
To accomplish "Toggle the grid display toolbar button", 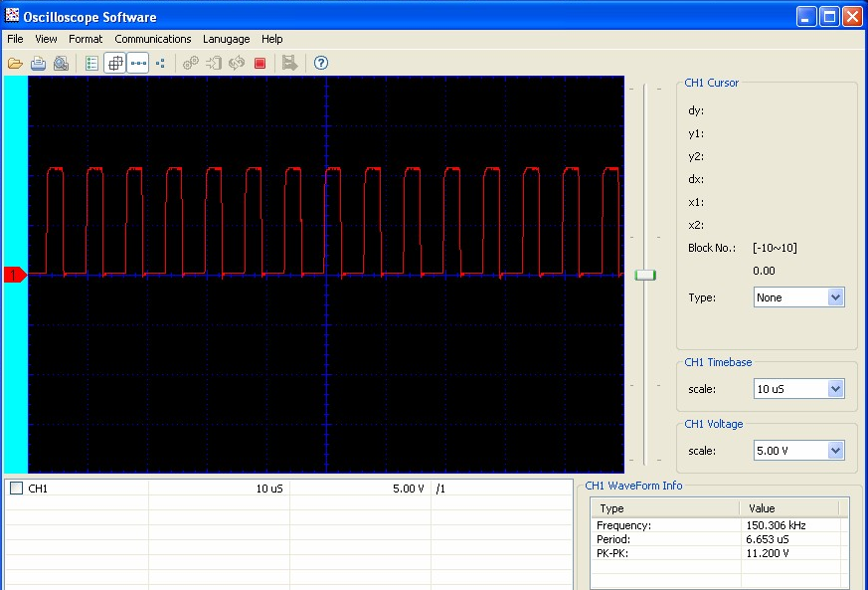I will [115, 63].
